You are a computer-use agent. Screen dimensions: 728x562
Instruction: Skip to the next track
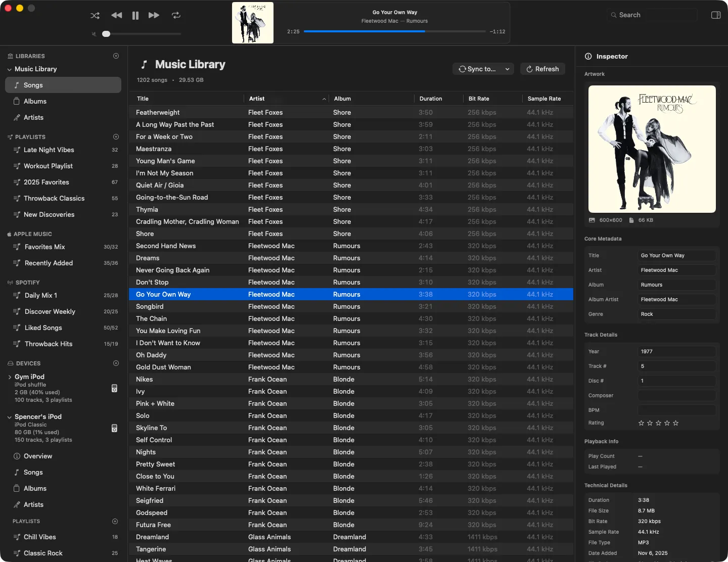coord(154,16)
